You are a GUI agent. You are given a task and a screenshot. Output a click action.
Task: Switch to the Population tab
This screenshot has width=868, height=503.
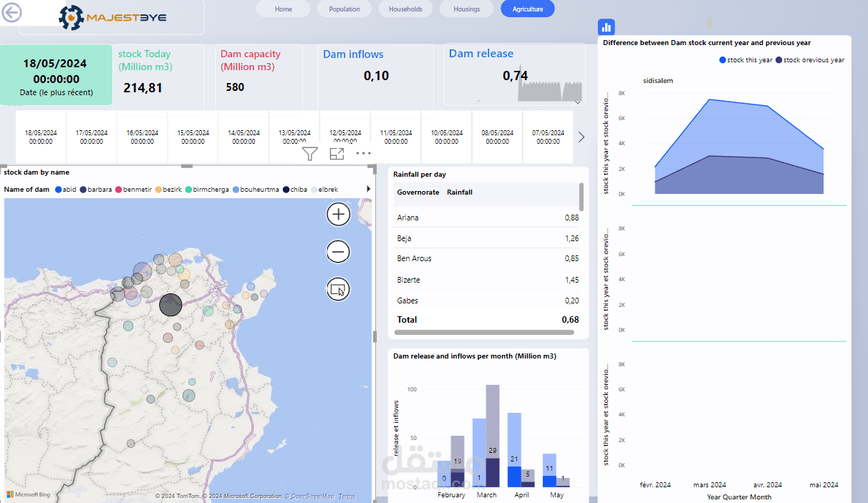click(344, 9)
